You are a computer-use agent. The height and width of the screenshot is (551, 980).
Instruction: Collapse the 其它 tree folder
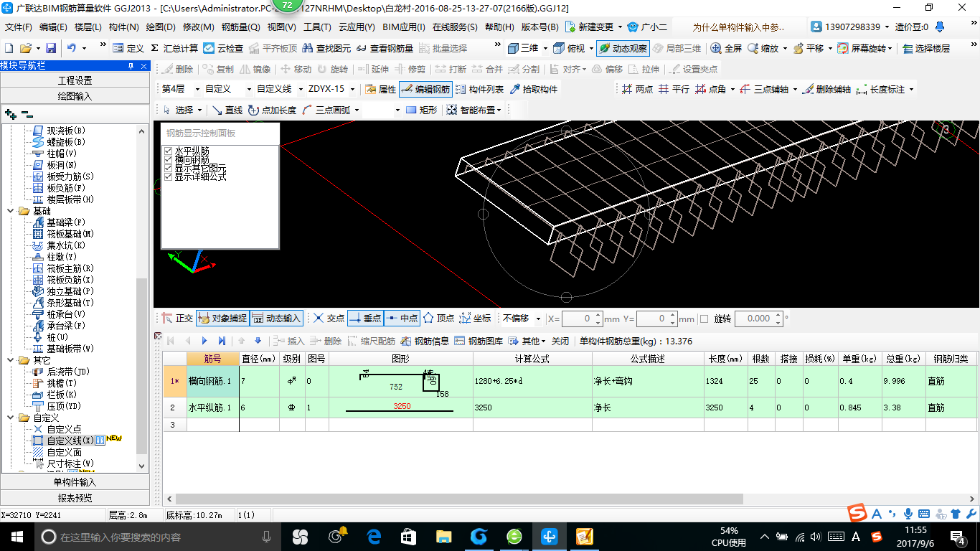pyautogui.click(x=11, y=360)
